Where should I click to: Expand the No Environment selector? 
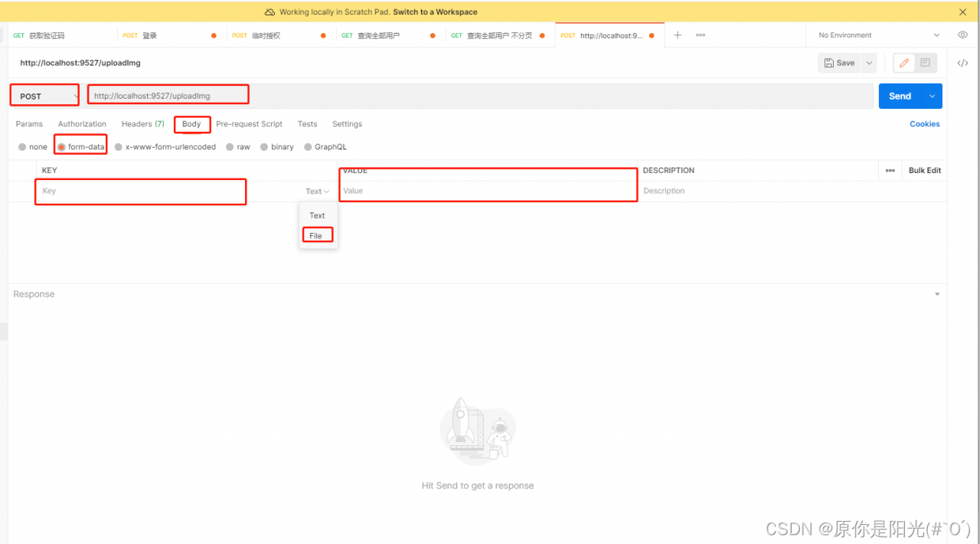pos(875,34)
